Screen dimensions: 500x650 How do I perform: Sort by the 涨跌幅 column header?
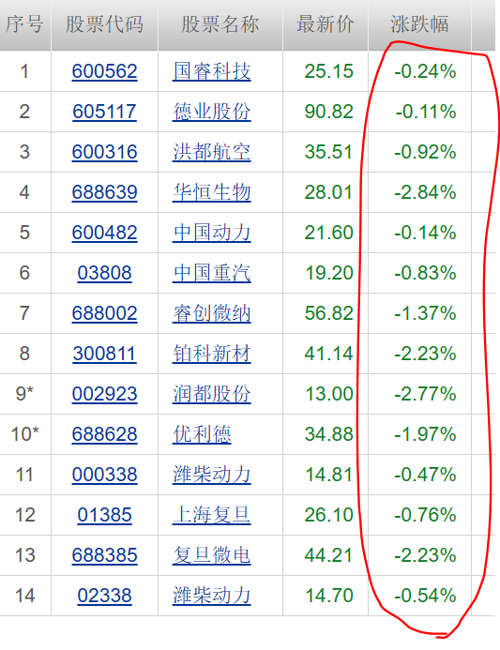click(420, 24)
